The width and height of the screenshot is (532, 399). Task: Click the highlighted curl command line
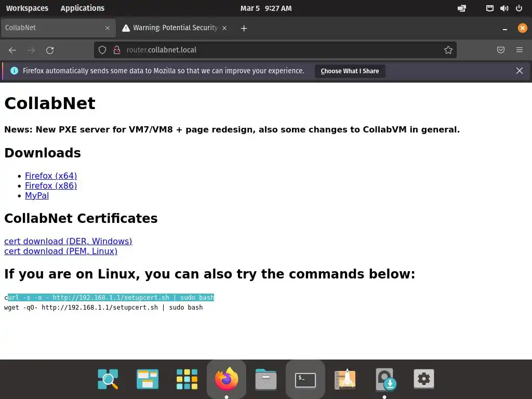(x=109, y=298)
